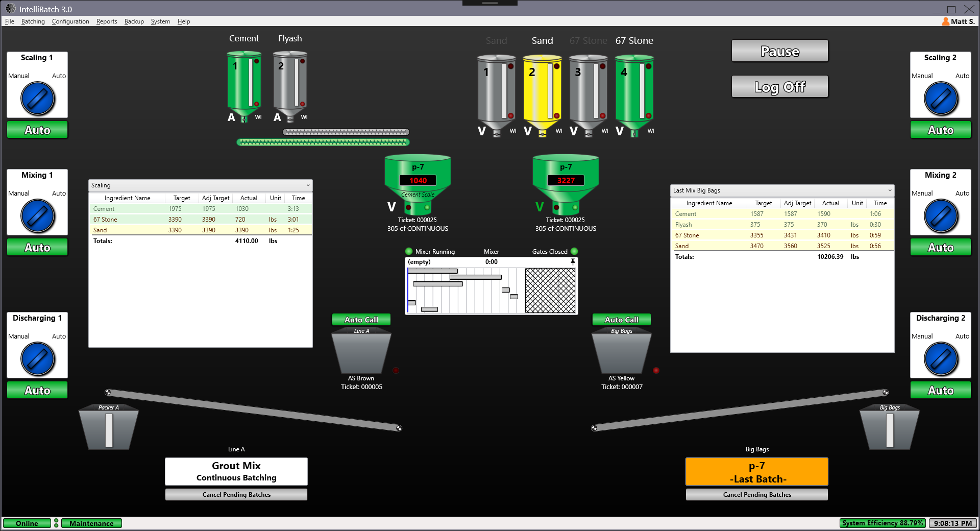Toggle the Mixing 2 Manual/Auto knob
Viewport: 980px width, 531px height.
click(x=941, y=216)
